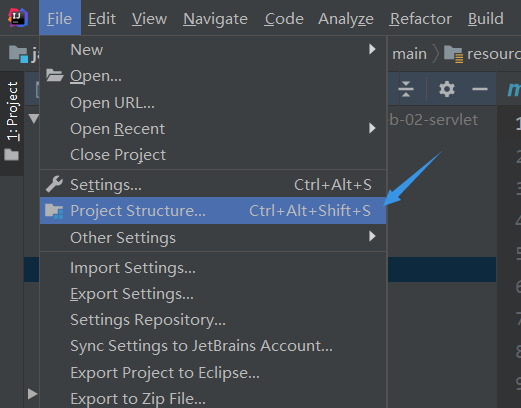The image size is (521, 408).
Task: Click the resources folder breadcrumb icon
Action: coord(453,54)
